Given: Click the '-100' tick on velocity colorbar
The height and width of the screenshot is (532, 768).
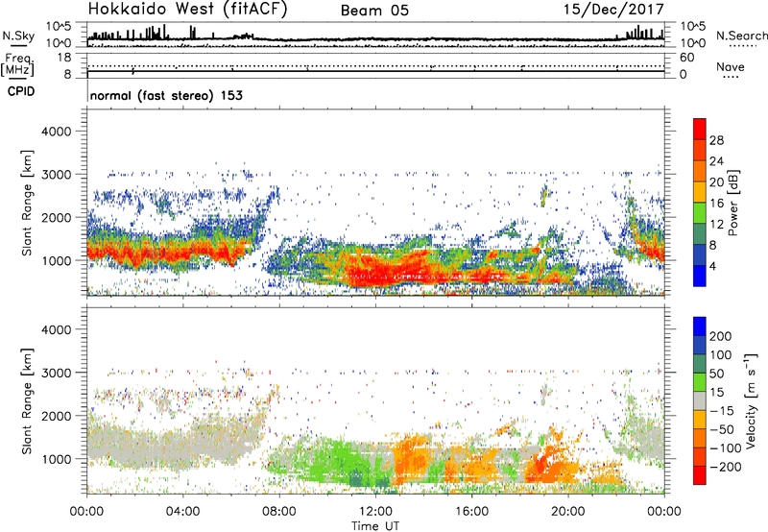Looking at the screenshot, I should tap(725, 447).
